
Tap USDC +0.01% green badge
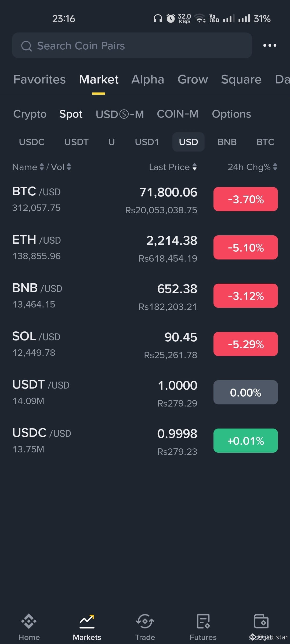click(246, 441)
